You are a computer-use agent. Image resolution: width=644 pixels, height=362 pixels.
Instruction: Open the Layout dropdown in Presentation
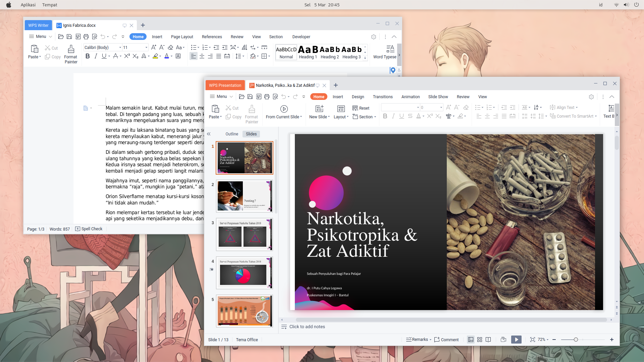coord(341,117)
